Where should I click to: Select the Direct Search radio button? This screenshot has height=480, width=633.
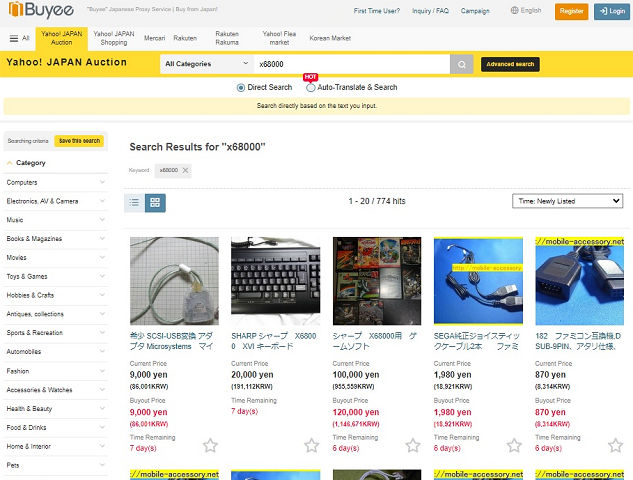241,88
